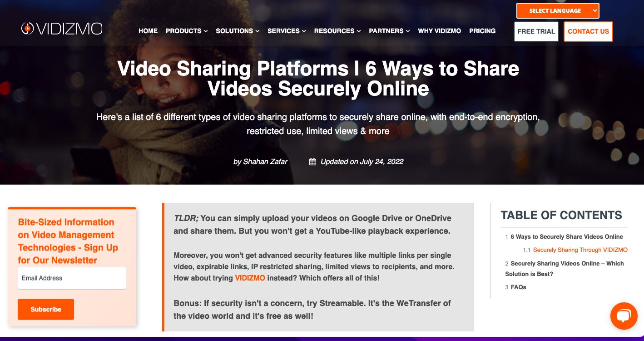Select HOME in the navigation bar
The image size is (644, 341).
pyautogui.click(x=148, y=31)
